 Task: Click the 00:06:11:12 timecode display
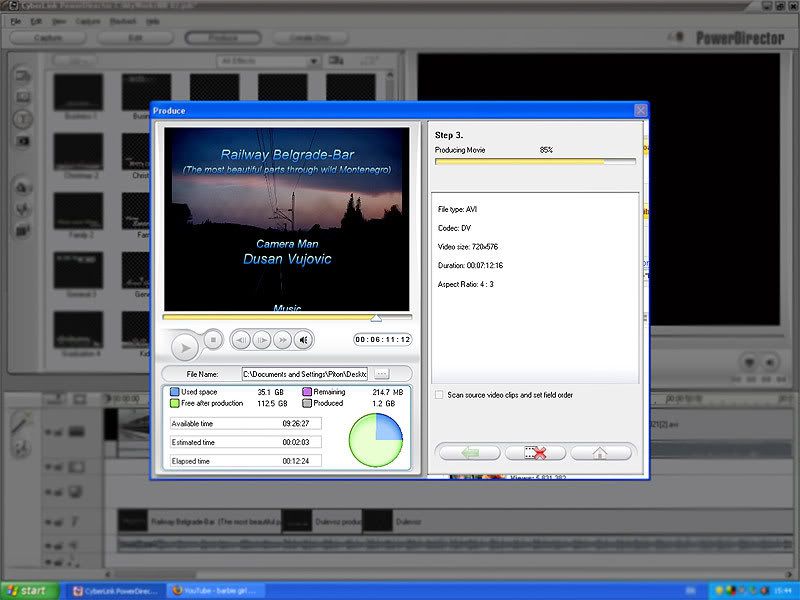point(383,339)
